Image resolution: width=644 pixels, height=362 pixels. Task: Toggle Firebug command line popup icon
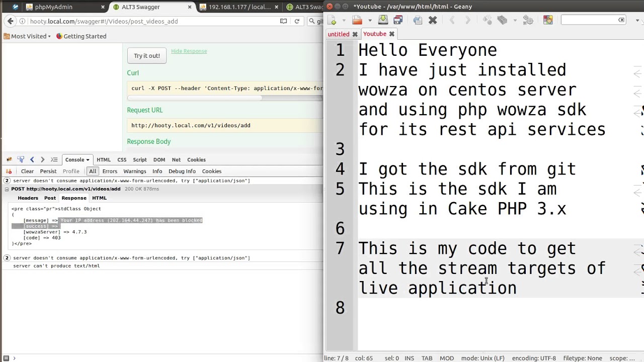54,159
